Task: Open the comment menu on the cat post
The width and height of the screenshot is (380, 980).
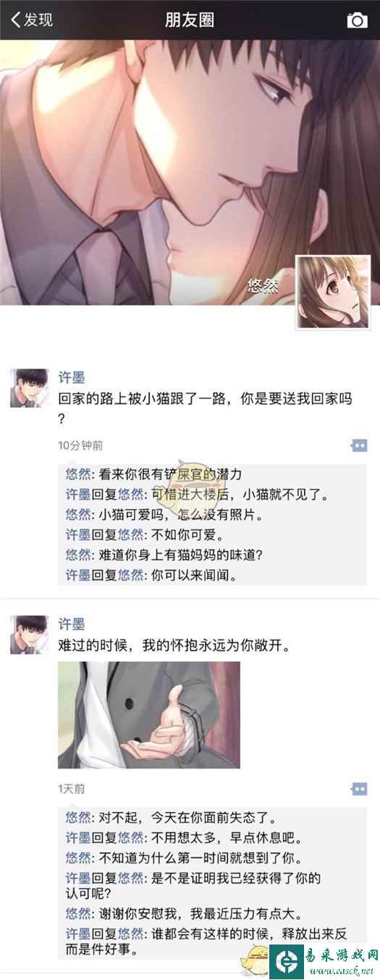Action: pyautogui.click(x=358, y=445)
